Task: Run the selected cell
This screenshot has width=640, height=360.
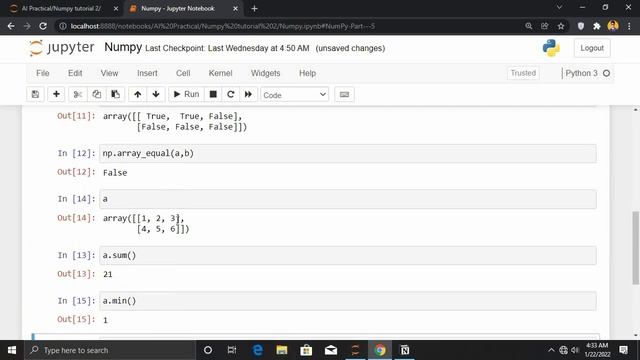Action: pyautogui.click(x=186, y=94)
